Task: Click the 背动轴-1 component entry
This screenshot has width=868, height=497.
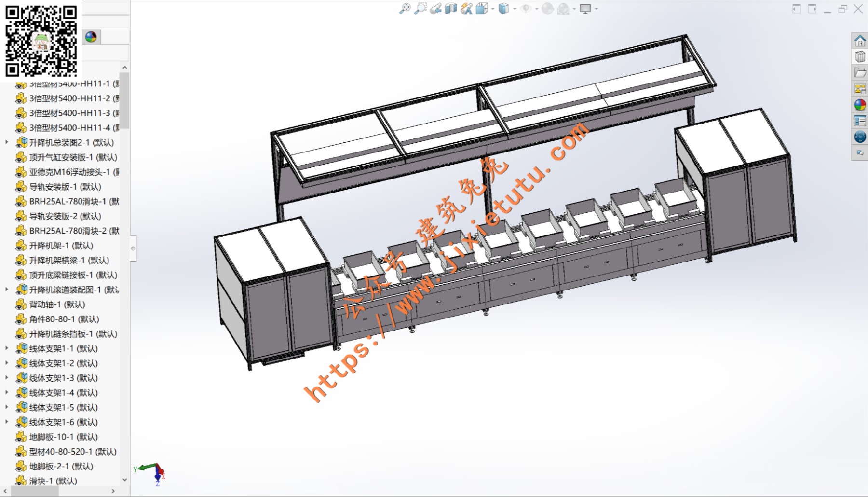Action: 57,304
